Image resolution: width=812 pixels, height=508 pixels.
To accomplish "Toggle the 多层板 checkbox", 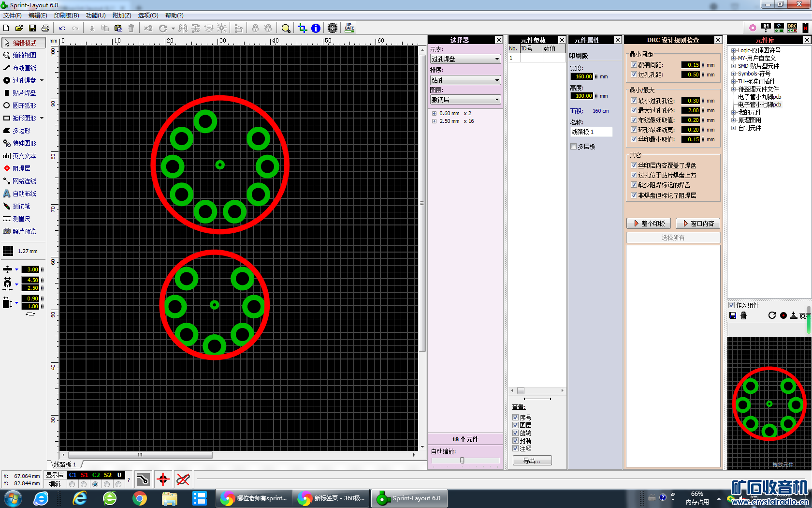I will [574, 147].
